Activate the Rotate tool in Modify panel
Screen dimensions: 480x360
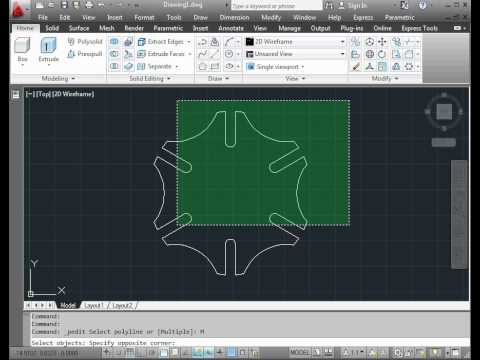click(382, 54)
